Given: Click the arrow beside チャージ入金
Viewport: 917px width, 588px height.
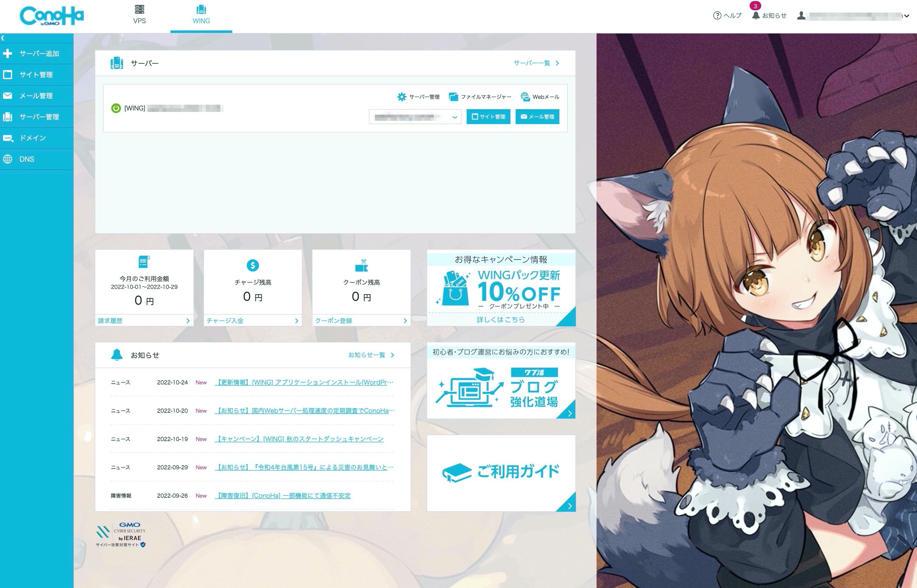Looking at the screenshot, I should coord(297,321).
